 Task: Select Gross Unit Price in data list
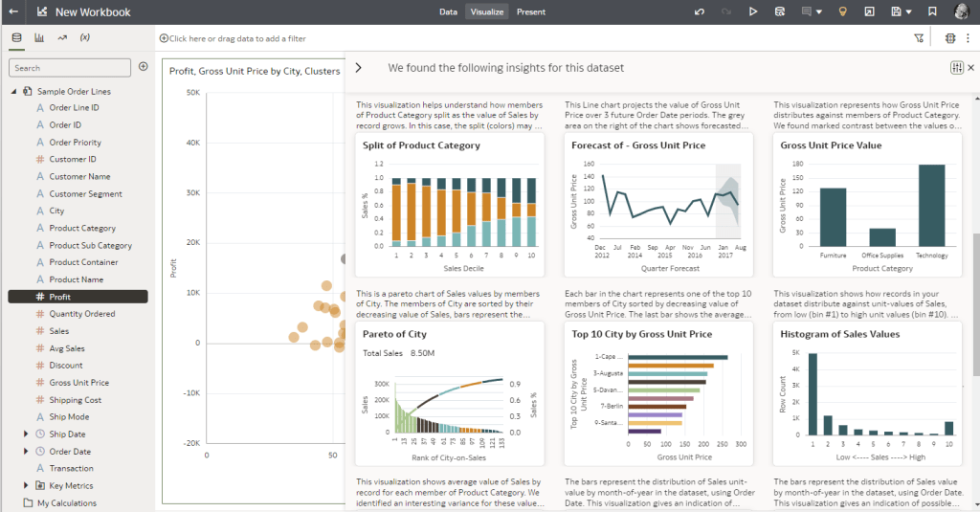point(78,383)
